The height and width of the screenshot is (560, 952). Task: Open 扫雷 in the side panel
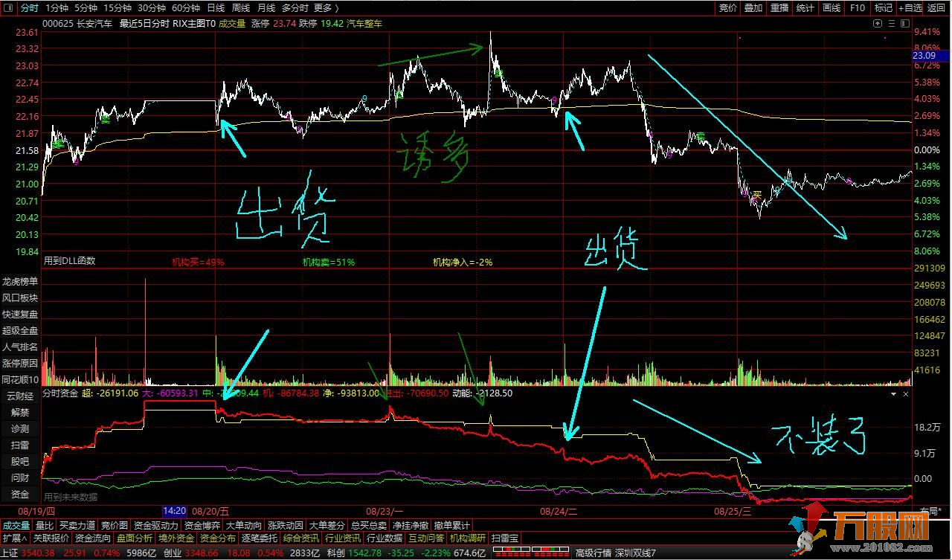20,445
